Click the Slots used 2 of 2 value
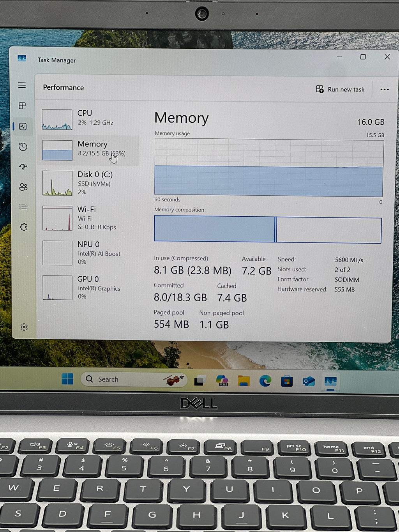The width and height of the screenshot is (399, 532). point(343,270)
